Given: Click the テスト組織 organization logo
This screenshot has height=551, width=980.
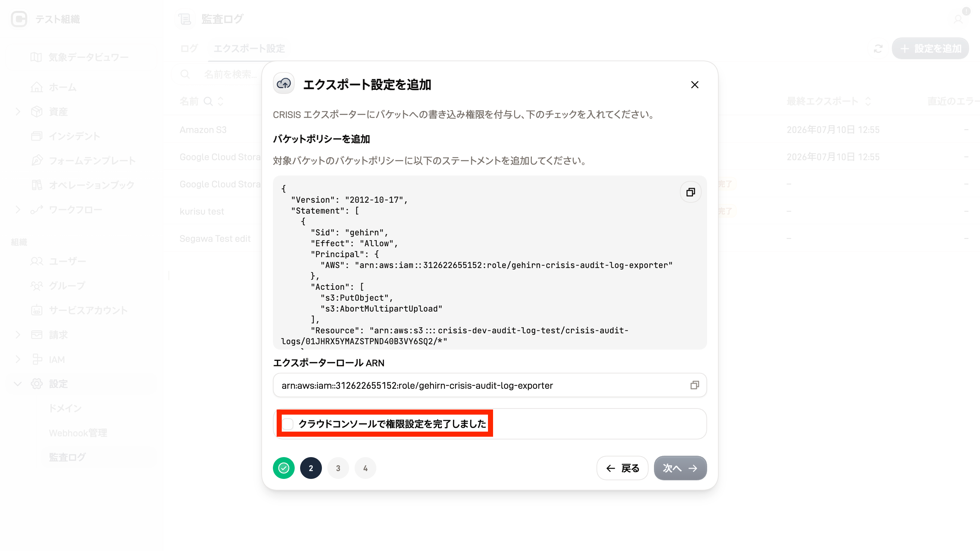Looking at the screenshot, I should (19, 19).
